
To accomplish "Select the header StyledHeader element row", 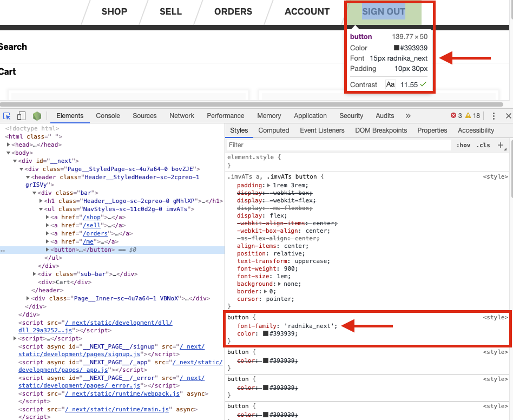I will [x=112, y=181].
